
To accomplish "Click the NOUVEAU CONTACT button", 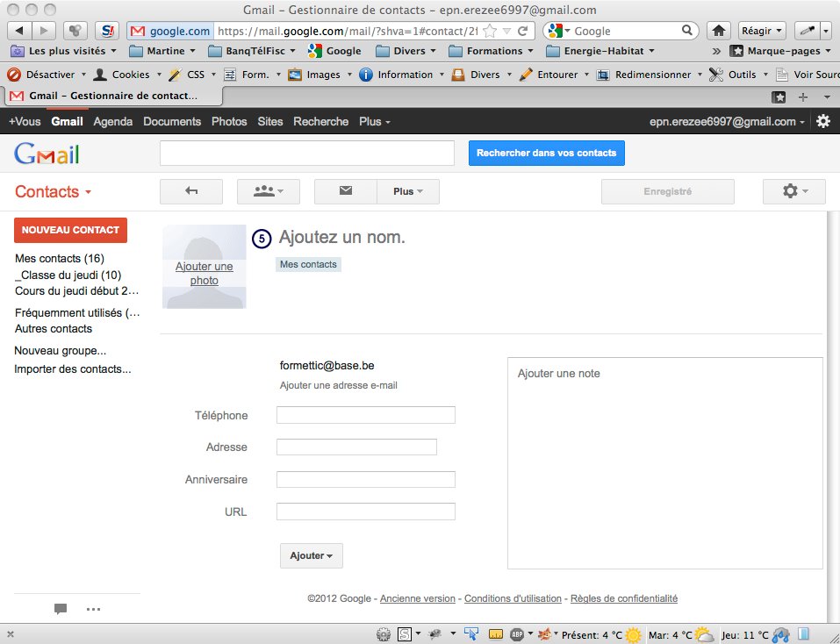I will (71, 230).
